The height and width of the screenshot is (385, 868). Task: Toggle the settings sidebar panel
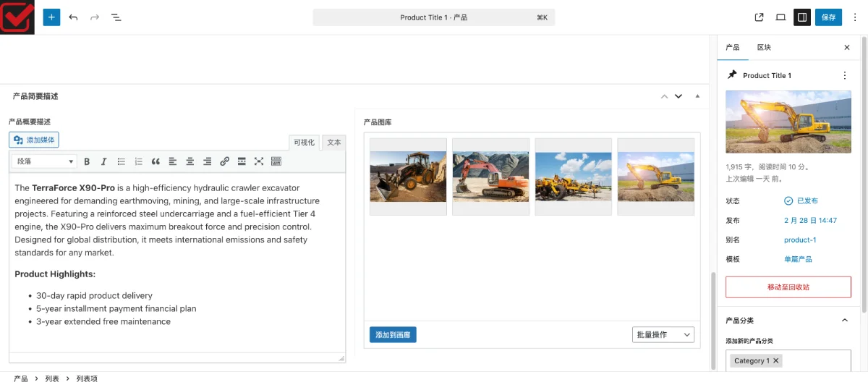pyautogui.click(x=801, y=17)
